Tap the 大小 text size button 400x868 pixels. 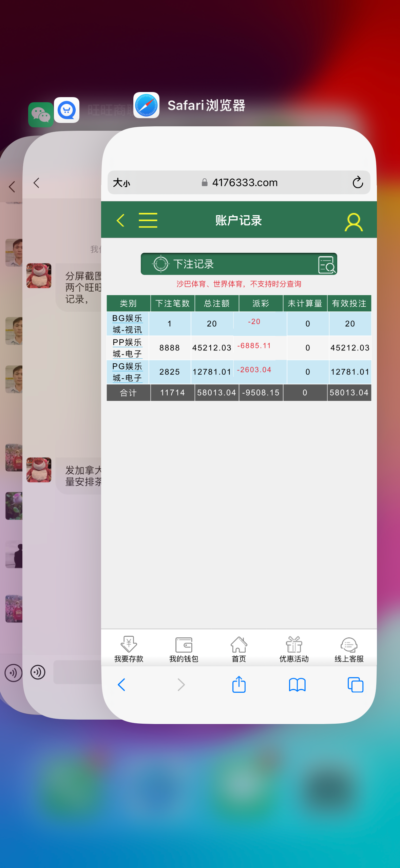pos(121,183)
